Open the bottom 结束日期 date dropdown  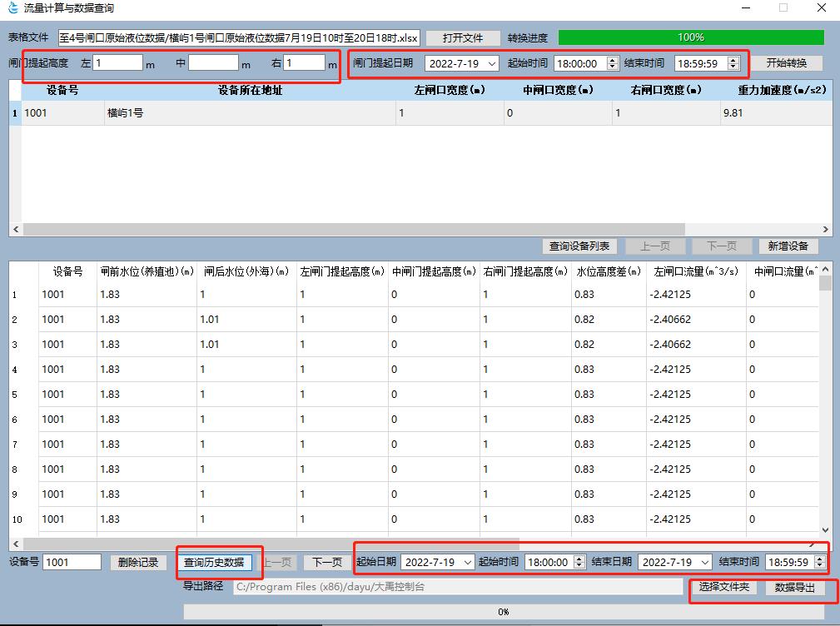point(704,563)
